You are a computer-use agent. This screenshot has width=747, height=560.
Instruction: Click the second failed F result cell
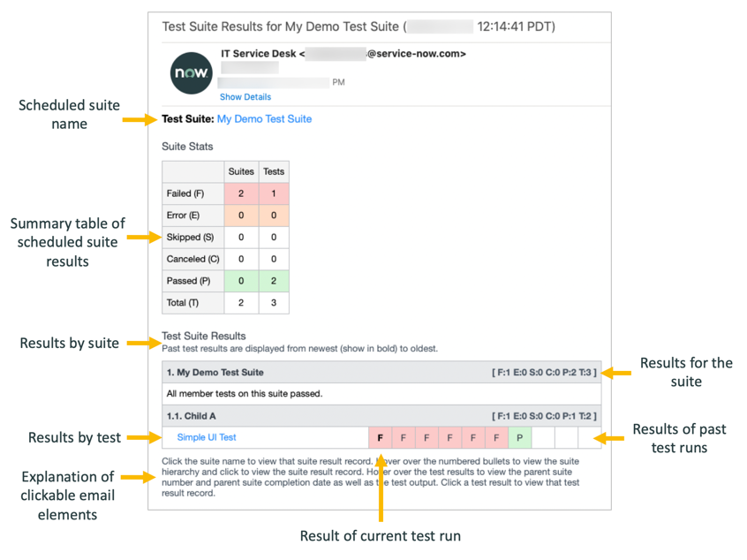(404, 437)
